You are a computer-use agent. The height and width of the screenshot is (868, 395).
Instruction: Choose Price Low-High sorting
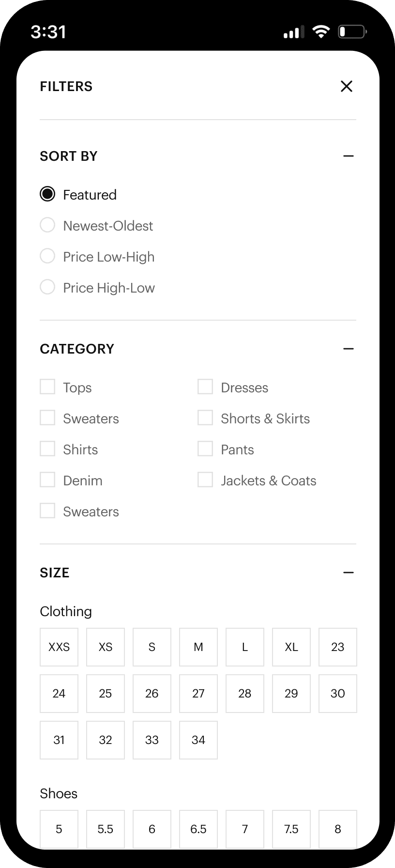(x=47, y=256)
